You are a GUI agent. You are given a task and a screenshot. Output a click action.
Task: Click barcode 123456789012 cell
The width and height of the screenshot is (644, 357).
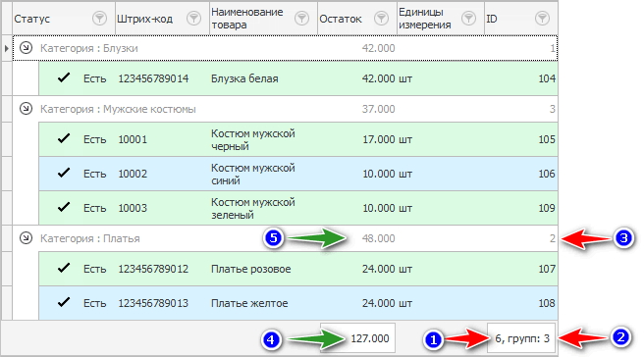pyautogui.click(x=153, y=269)
